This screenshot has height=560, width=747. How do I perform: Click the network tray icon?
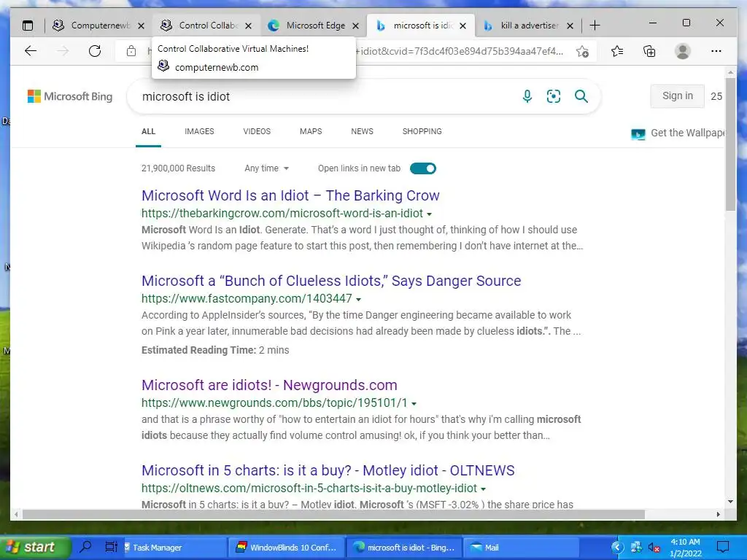[x=636, y=547]
